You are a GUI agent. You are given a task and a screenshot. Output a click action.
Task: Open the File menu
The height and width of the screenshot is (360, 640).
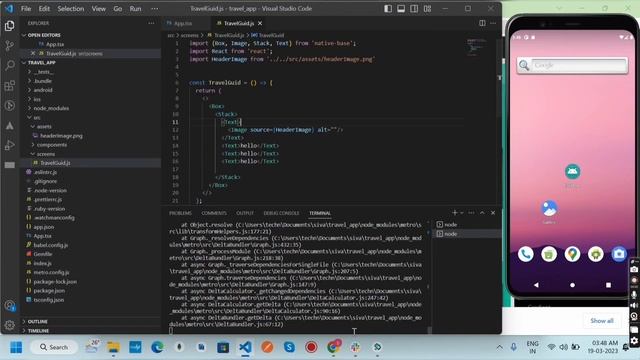(x=26, y=9)
